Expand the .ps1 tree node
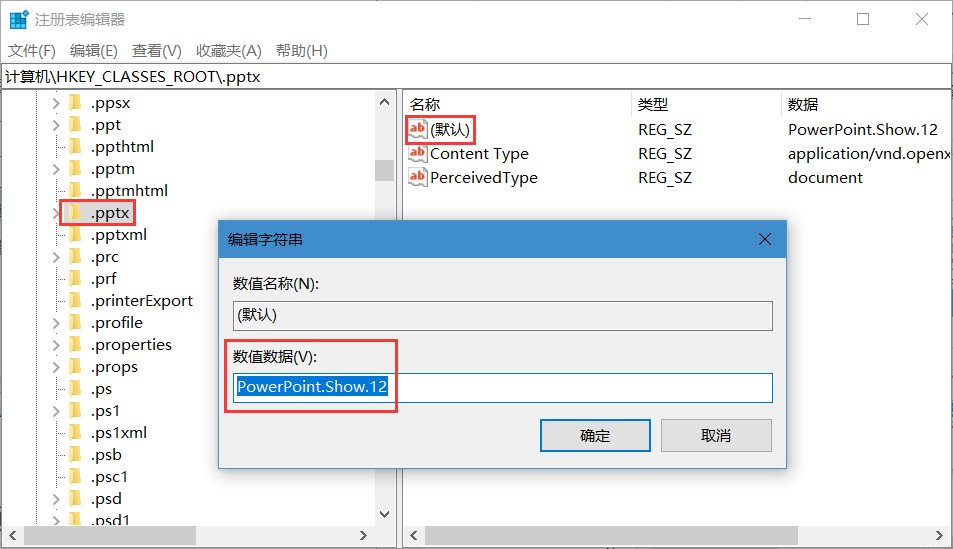Screen dimensions: 953x549 [56, 411]
